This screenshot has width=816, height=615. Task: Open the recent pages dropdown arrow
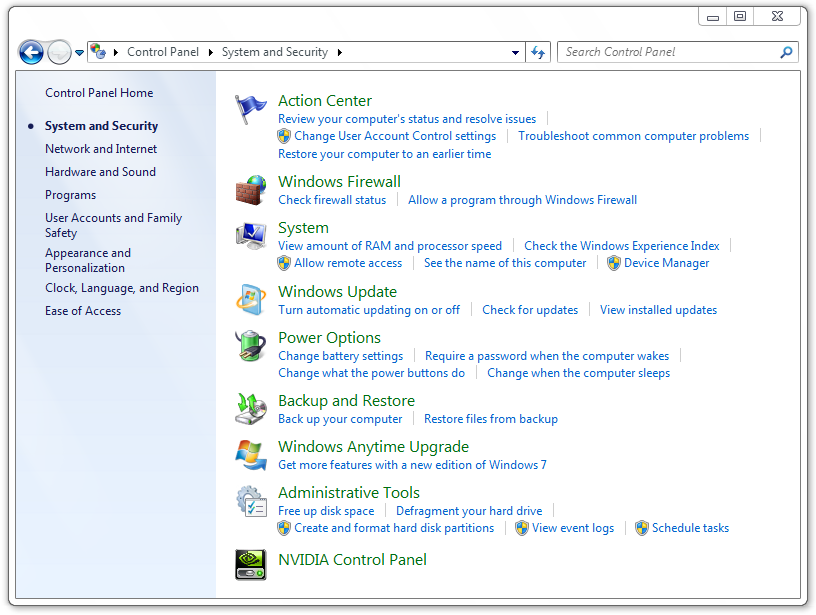pyautogui.click(x=79, y=53)
